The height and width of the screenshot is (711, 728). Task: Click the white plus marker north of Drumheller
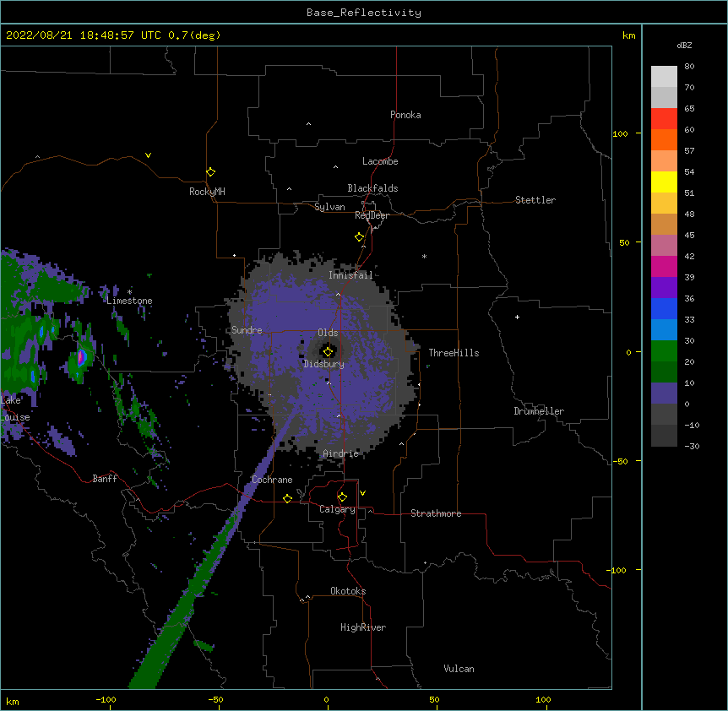click(x=517, y=317)
